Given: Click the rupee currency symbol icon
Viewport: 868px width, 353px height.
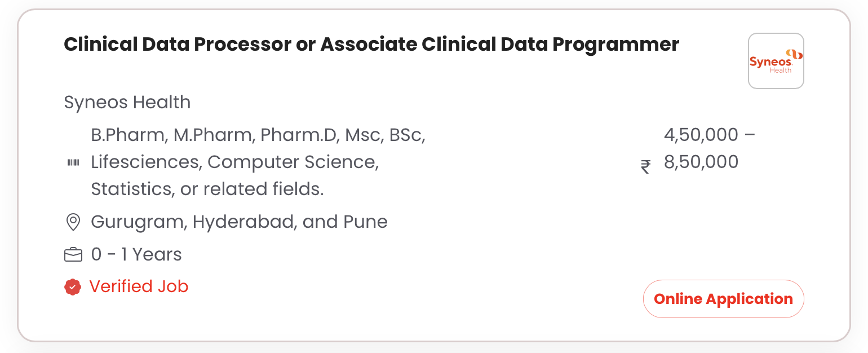Looking at the screenshot, I should click(x=645, y=167).
